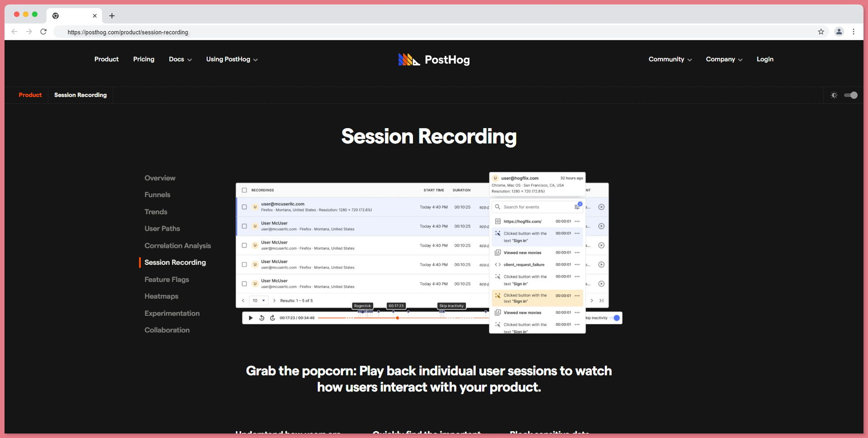
Task: Reload the page
Action: coord(43,32)
